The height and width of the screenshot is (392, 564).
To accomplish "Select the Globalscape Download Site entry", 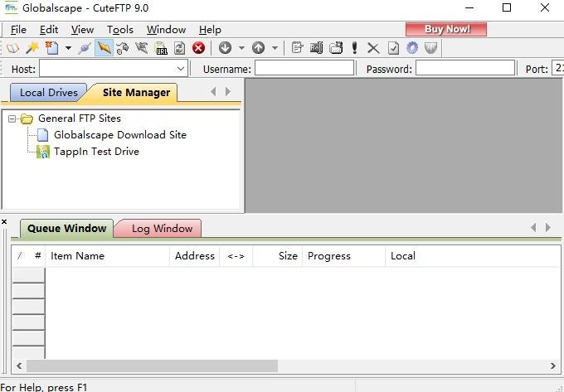I will point(119,135).
